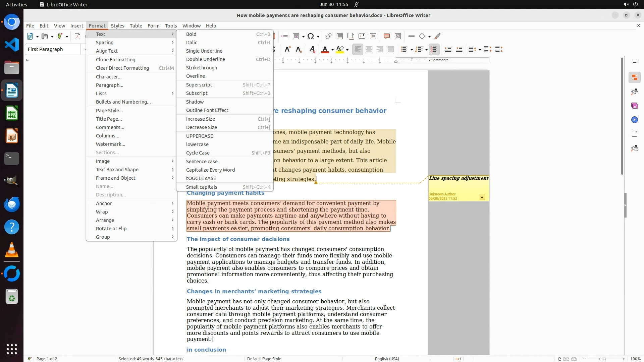Open the Styles menu

pos(117,25)
